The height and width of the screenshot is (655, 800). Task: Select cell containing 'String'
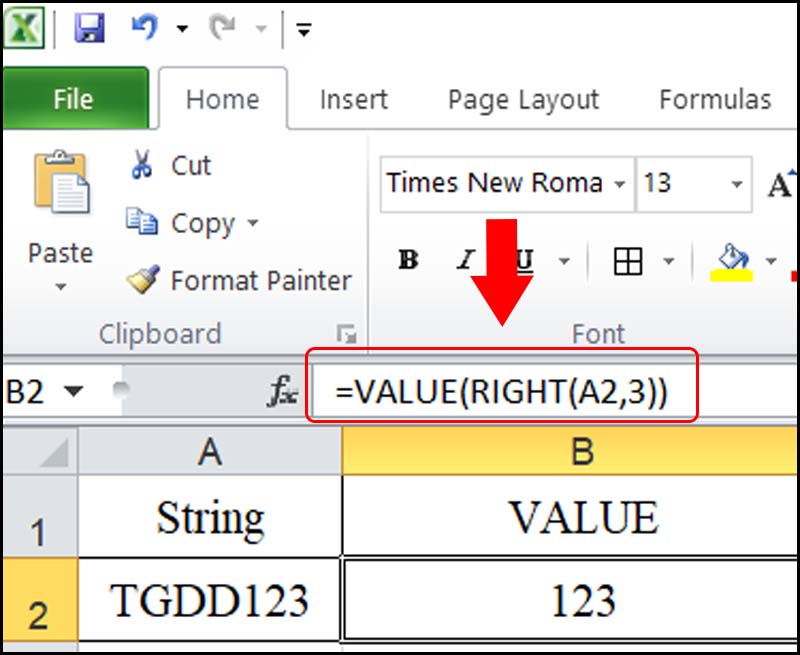tap(210, 516)
